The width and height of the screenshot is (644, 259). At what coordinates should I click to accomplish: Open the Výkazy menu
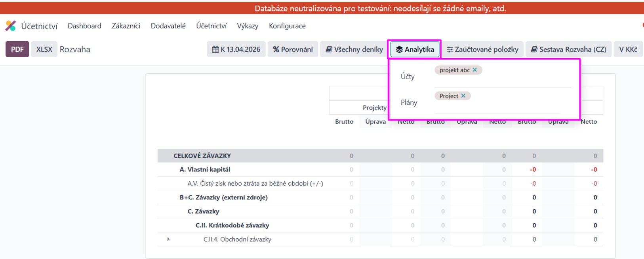[x=248, y=26]
